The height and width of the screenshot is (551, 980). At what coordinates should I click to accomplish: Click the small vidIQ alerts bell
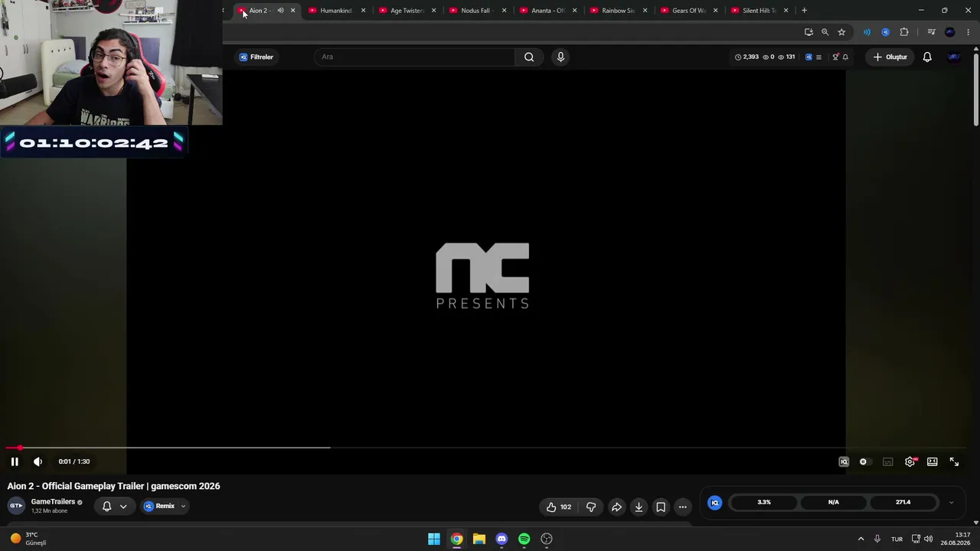tap(845, 57)
